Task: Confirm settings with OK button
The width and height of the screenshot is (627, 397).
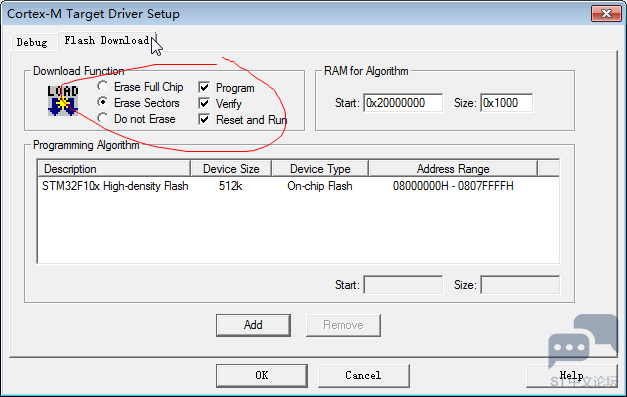Action: coord(262,375)
